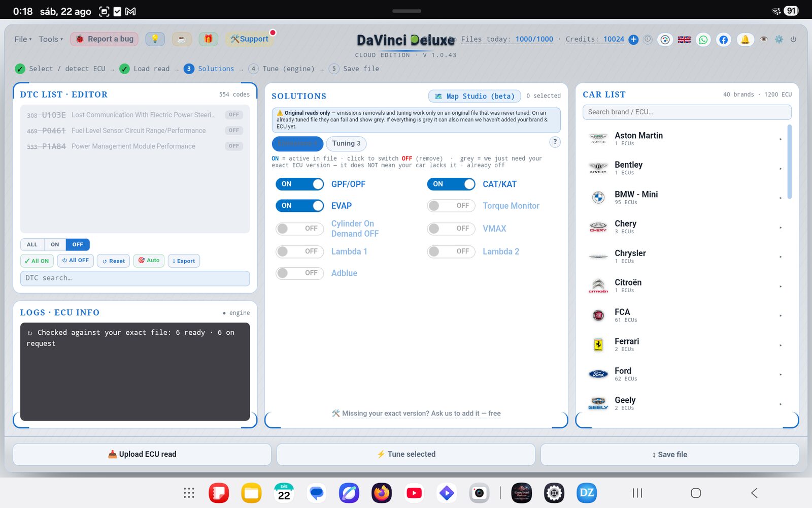812x508 pixels.
Task: Expand the Geely ECU list arrow
Action: pos(781,404)
